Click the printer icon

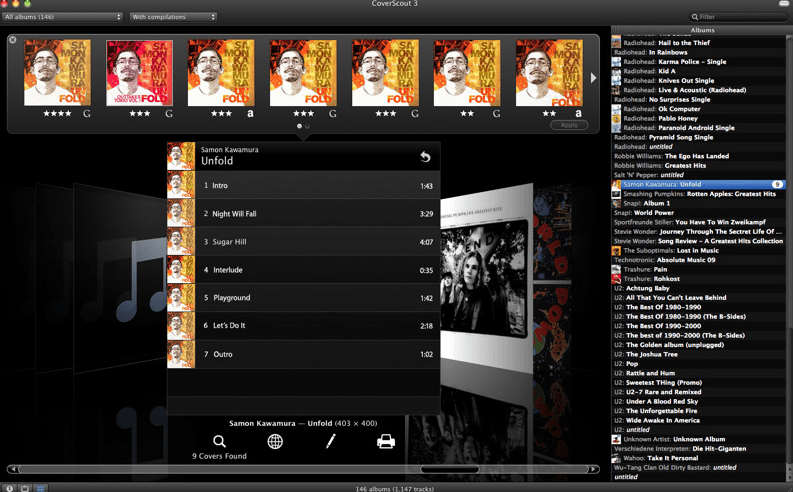click(386, 441)
